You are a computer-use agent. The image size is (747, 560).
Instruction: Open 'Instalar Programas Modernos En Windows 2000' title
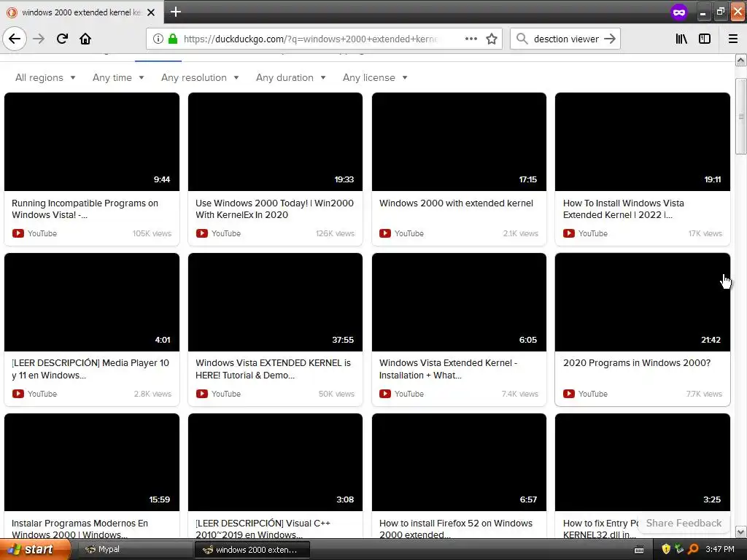click(x=80, y=529)
